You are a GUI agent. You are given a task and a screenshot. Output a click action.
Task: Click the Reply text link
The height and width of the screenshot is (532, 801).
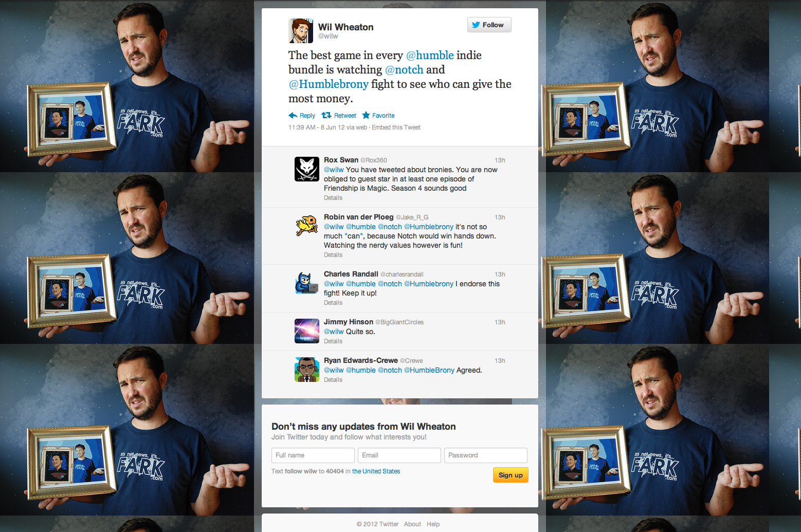pos(307,116)
